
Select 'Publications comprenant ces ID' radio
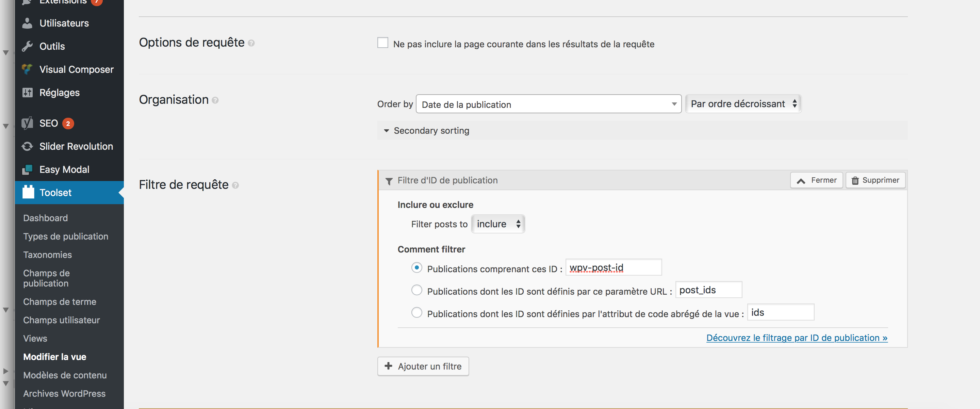tap(416, 267)
